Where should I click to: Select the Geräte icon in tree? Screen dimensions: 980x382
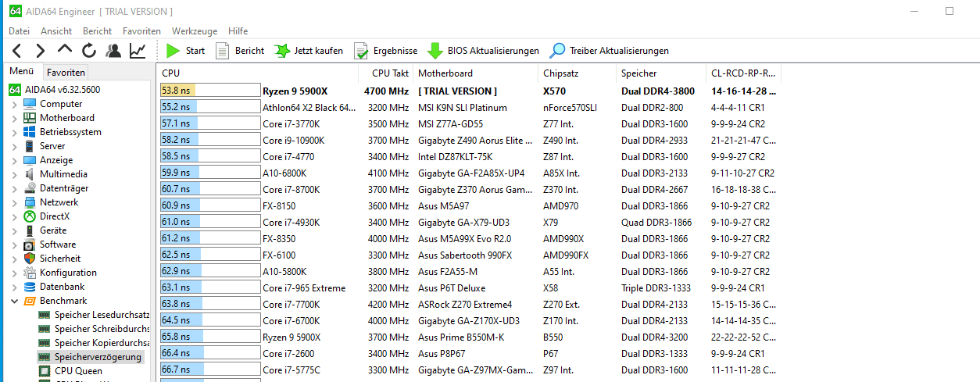point(30,230)
